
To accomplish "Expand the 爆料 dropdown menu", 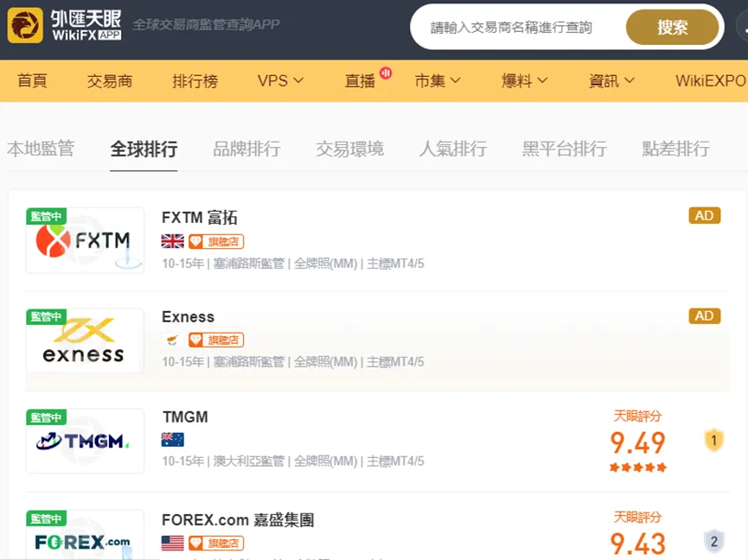I will [524, 80].
